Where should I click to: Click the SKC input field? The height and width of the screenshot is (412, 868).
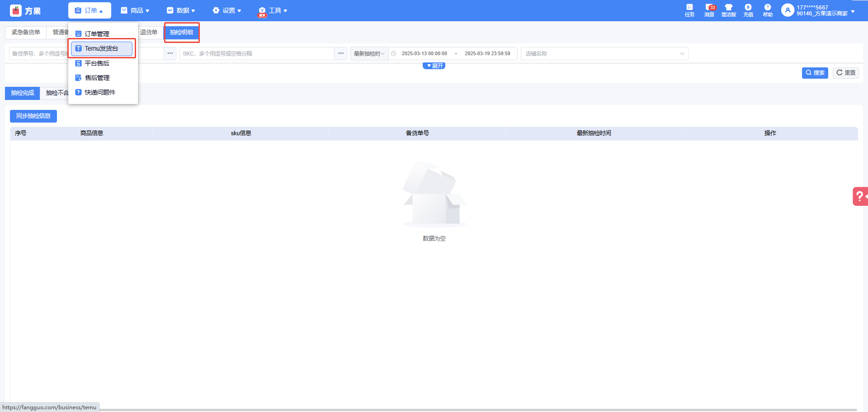257,53
